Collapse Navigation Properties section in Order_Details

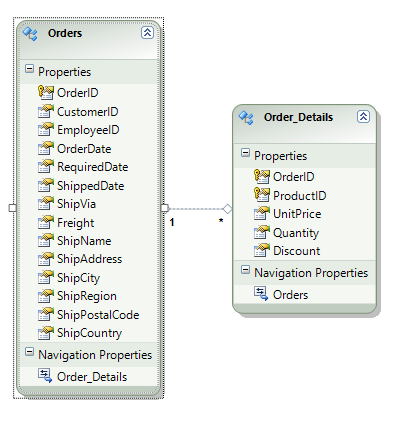coord(245,270)
